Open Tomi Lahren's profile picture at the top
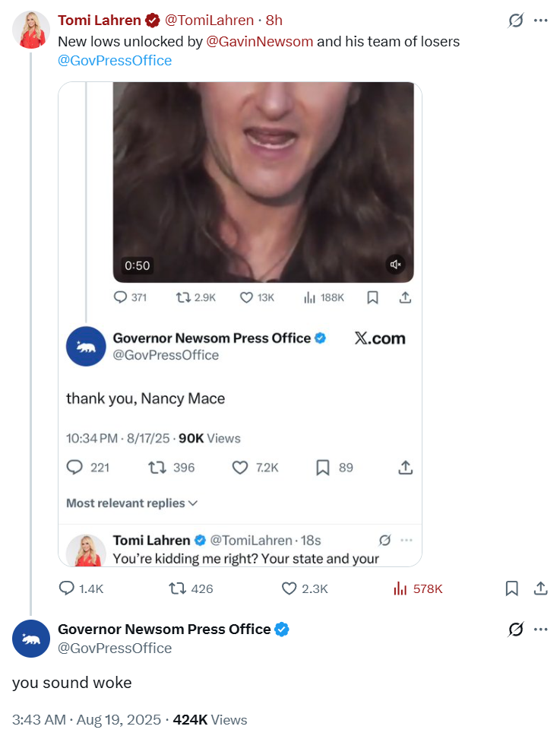The width and height of the screenshot is (560, 739). 30,30
